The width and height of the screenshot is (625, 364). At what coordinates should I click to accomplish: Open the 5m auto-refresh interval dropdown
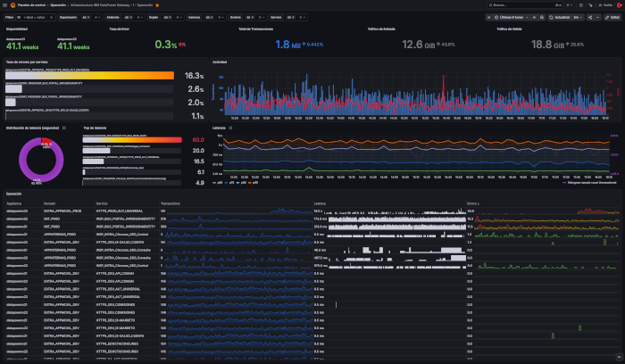point(578,18)
